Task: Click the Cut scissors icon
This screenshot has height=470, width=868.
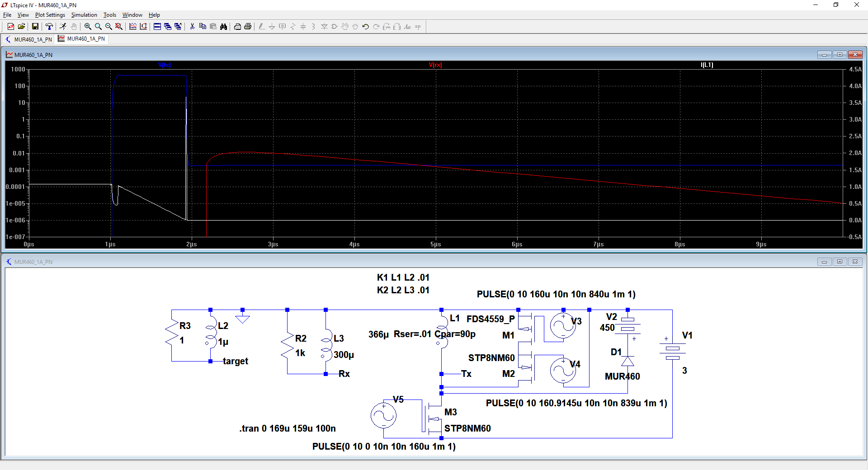Action: 192,27
